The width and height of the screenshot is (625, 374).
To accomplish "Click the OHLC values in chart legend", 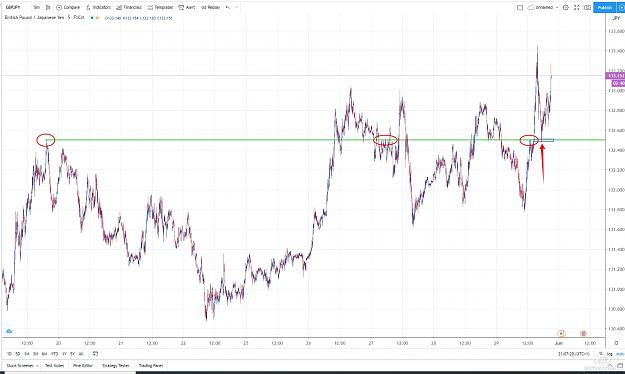I will [138, 18].
